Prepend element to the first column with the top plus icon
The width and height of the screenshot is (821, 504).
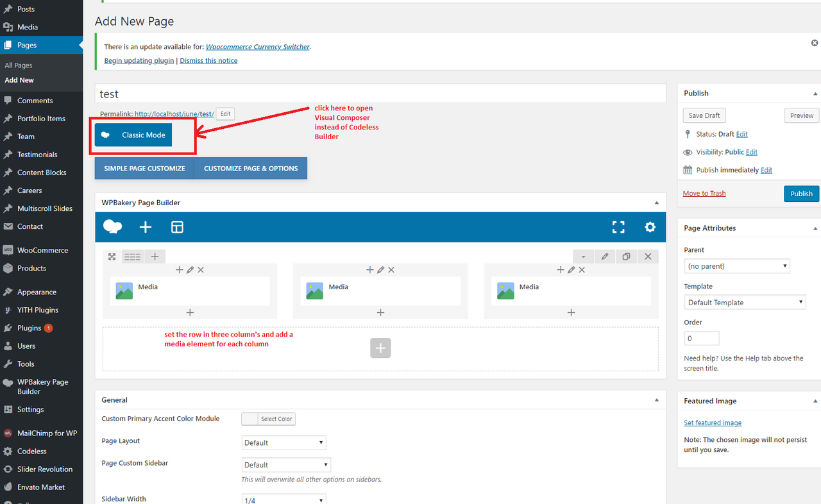[x=180, y=270]
